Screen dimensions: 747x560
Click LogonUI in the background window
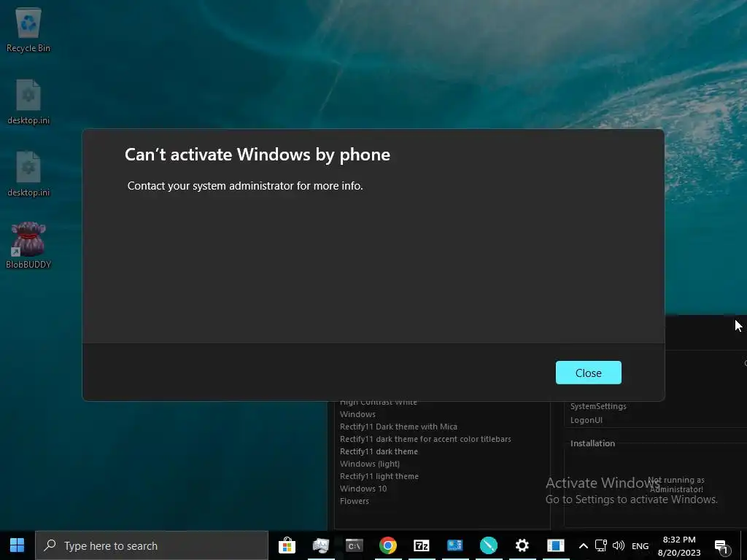[587, 420]
